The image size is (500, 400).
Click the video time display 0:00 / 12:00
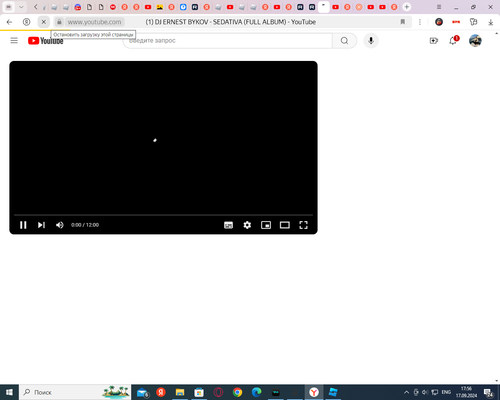[x=85, y=225]
